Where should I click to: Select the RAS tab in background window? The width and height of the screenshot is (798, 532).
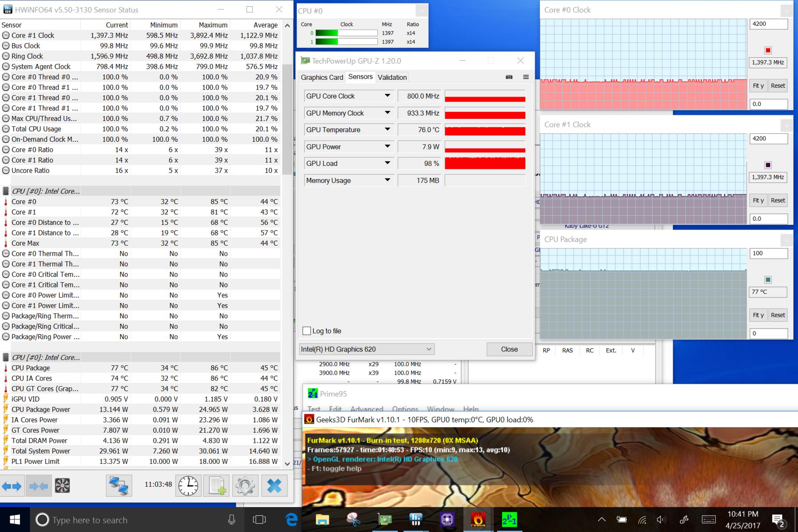coord(567,350)
